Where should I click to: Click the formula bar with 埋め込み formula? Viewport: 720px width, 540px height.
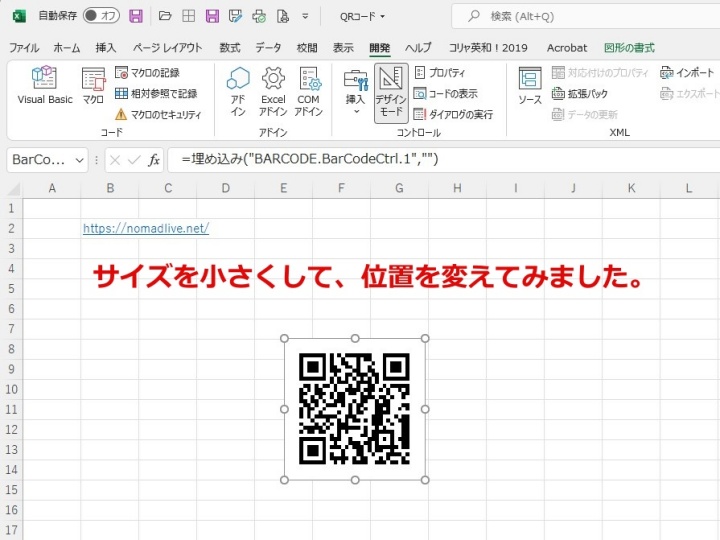[444, 160]
